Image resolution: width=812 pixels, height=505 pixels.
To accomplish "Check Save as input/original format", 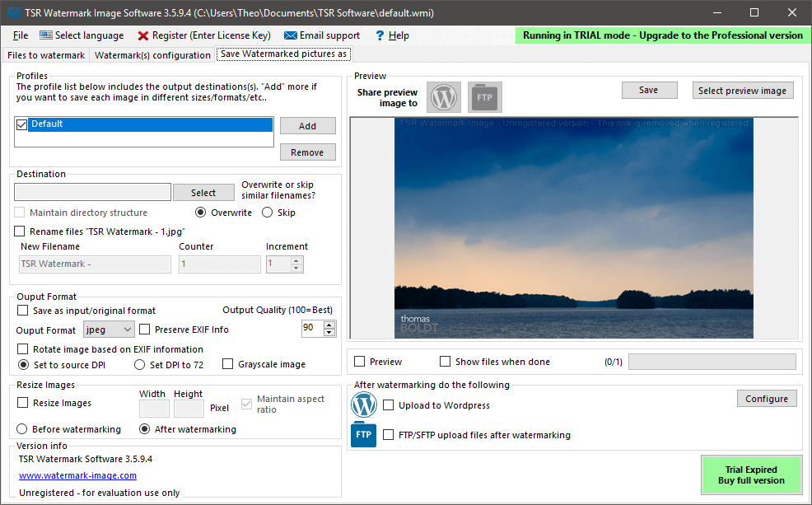I will tap(23, 311).
